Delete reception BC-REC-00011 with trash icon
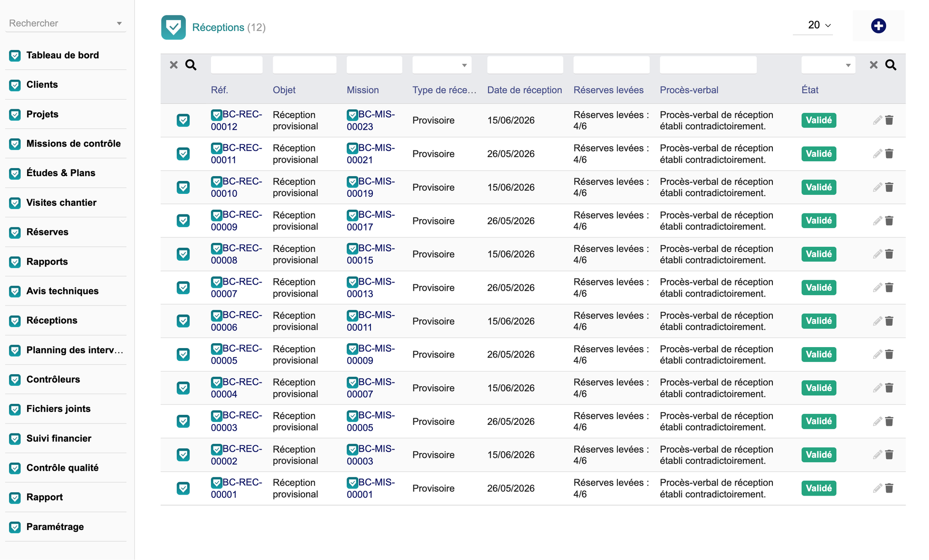 coord(889,154)
